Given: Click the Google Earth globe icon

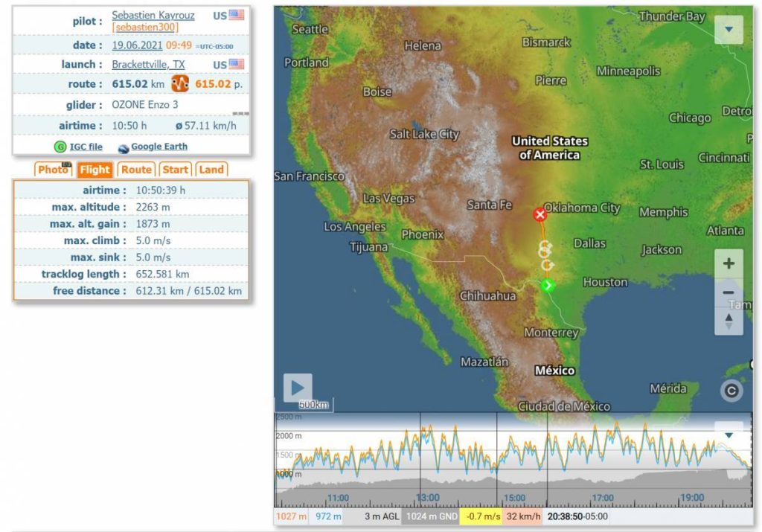Looking at the screenshot, I should click(124, 148).
